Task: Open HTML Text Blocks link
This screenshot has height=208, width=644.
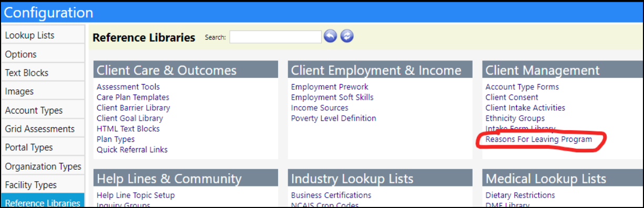Action: tap(128, 129)
